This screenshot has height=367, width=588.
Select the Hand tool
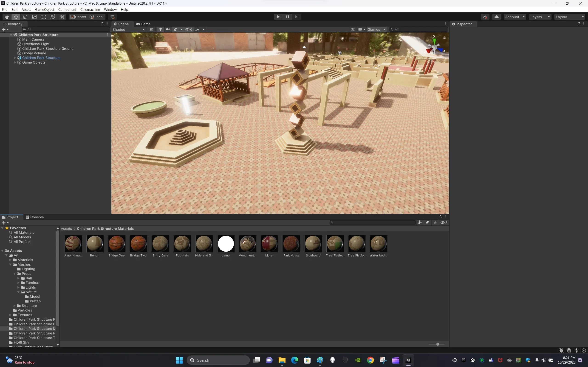click(x=7, y=17)
